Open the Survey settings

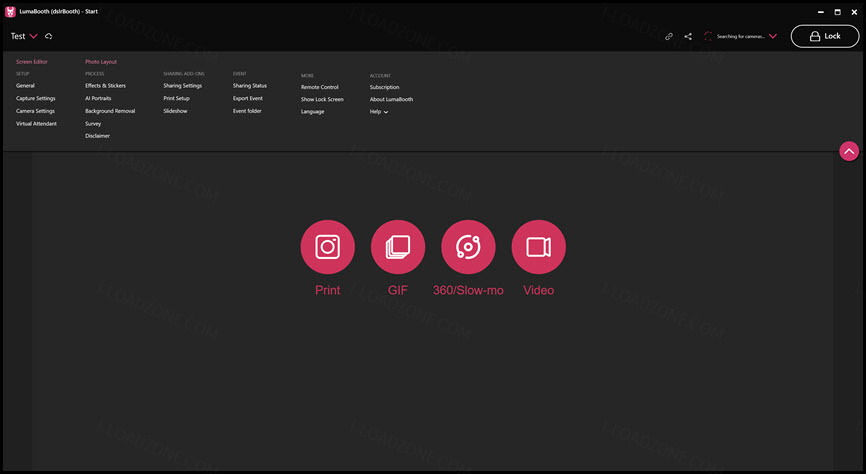tap(93, 124)
